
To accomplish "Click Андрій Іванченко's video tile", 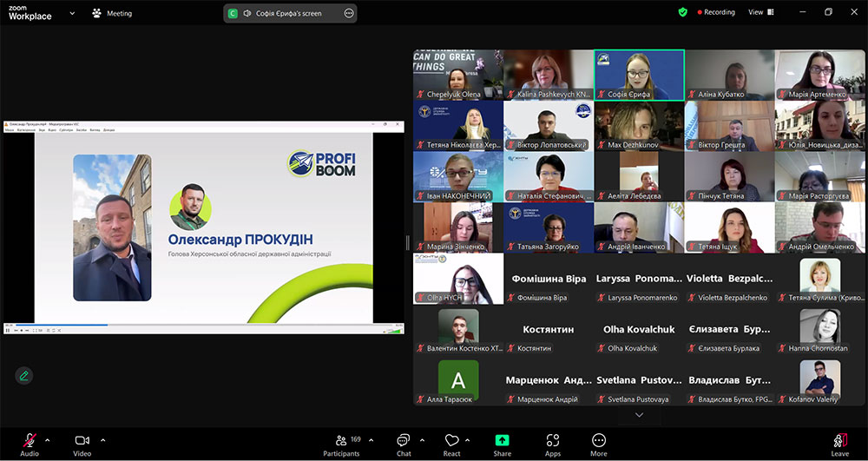I will [640, 227].
